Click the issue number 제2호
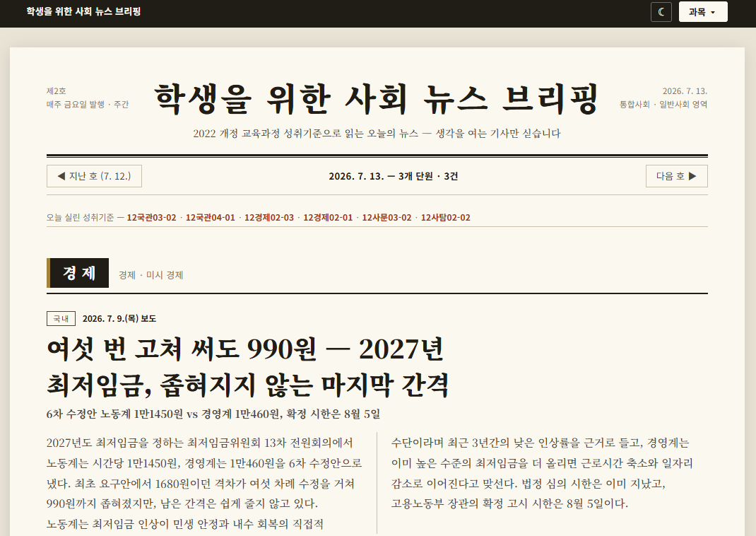756x536 pixels. (x=57, y=91)
